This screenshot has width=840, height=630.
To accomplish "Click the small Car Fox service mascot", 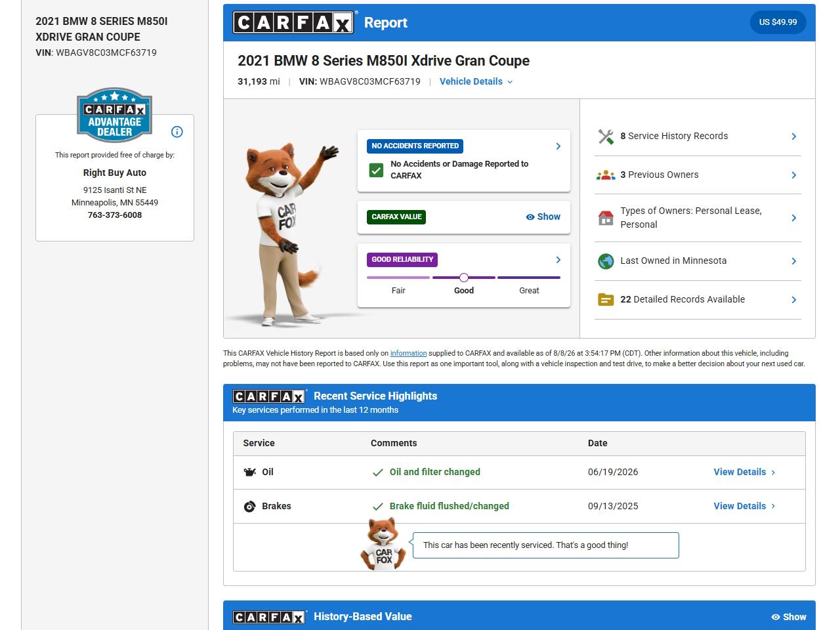I will 383,544.
